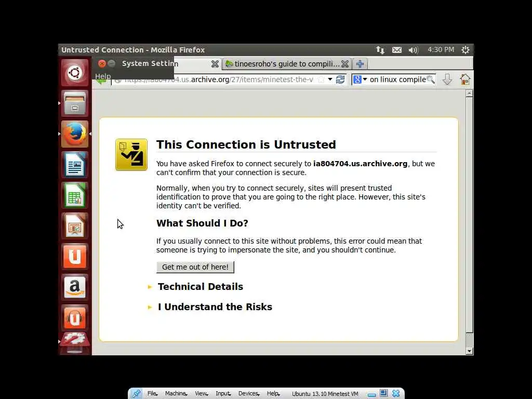
Task: Open Ubuntu One Music in the launcher
Action: click(x=75, y=317)
